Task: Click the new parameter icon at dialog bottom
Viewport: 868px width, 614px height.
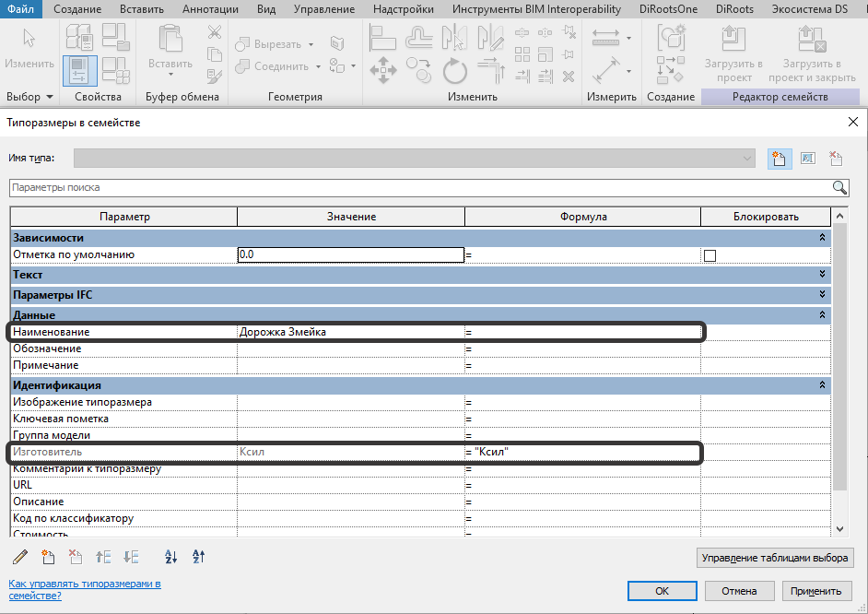Action: (48, 557)
